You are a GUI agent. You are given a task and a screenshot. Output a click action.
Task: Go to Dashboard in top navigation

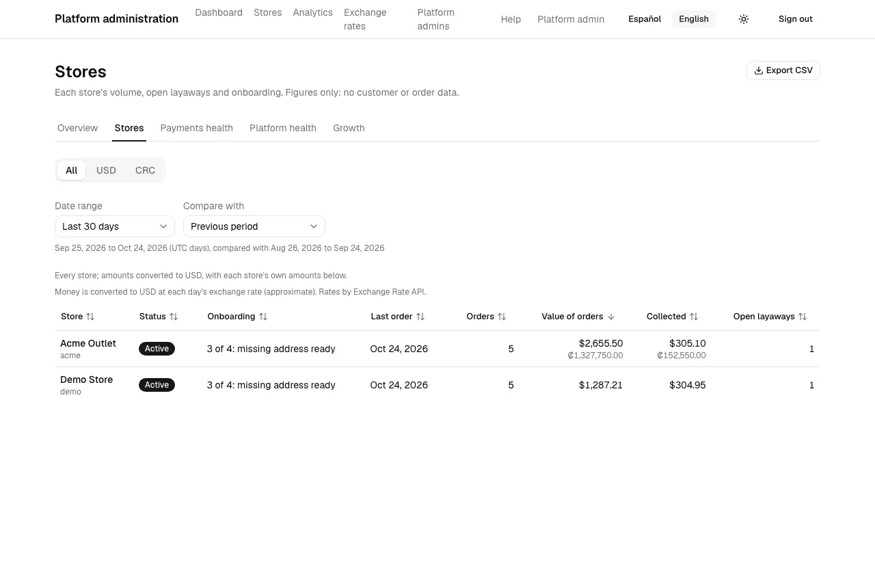click(219, 12)
